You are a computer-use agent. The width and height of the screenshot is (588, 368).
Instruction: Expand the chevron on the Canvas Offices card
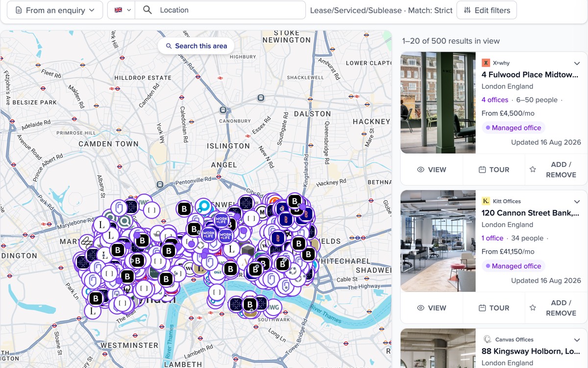coord(577,340)
